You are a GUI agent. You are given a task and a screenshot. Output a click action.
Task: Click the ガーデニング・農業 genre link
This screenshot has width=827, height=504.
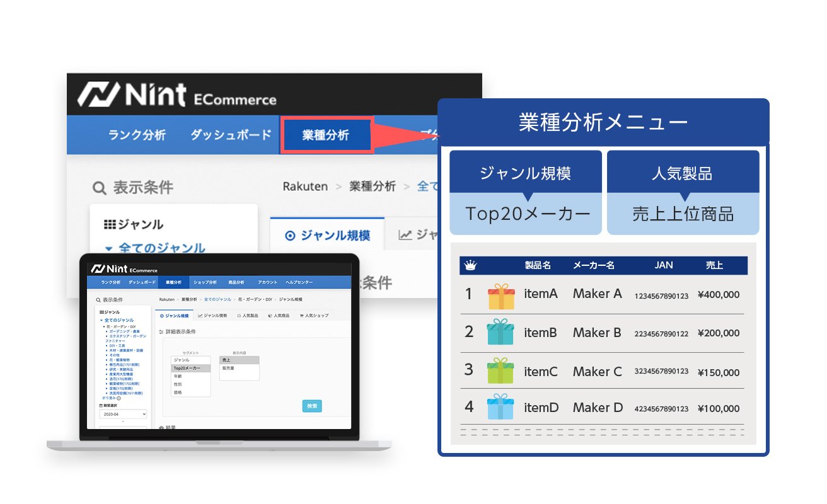click(124, 331)
